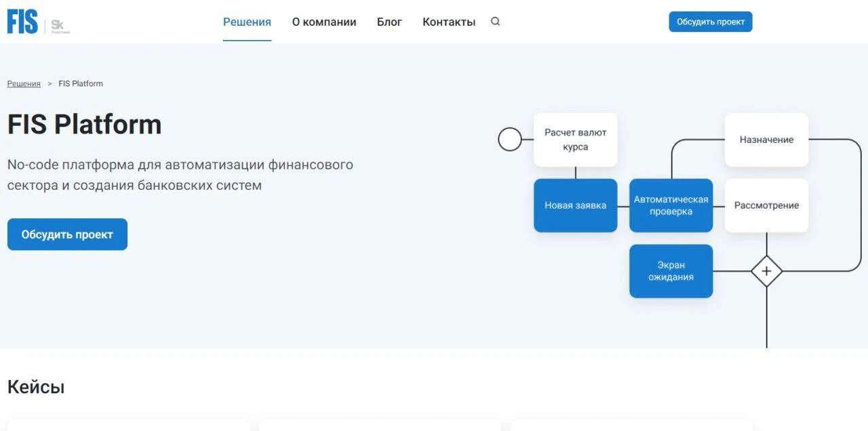Open the search magnifier icon

[496, 22]
